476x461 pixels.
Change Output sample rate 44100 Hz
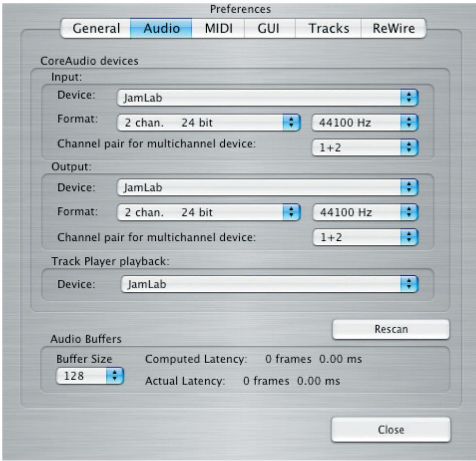(365, 212)
